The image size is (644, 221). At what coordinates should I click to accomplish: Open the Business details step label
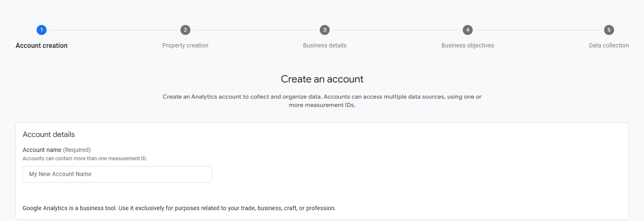click(325, 45)
